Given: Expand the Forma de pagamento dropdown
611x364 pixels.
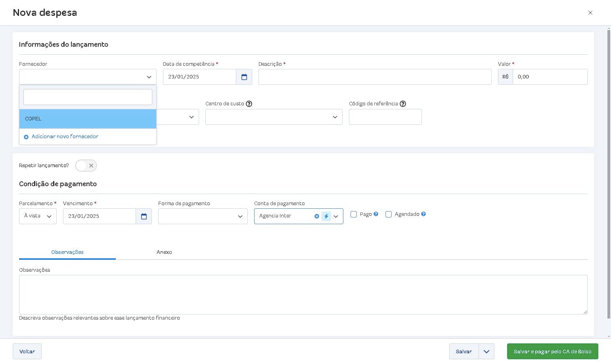Looking at the screenshot, I should coord(203,216).
